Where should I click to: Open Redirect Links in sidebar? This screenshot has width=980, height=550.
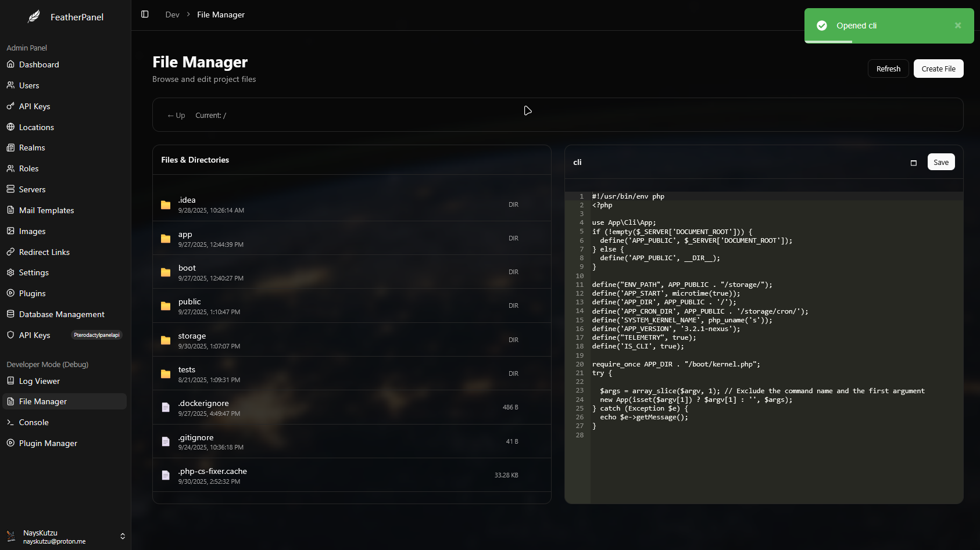(x=44, y=252)
